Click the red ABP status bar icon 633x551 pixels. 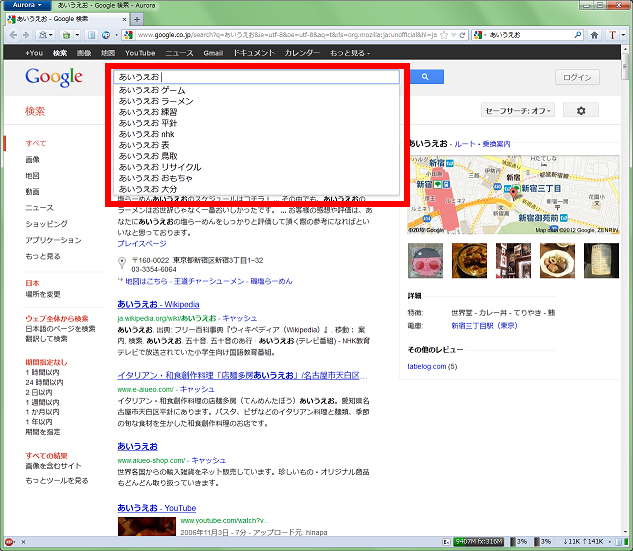coord(9,542)
